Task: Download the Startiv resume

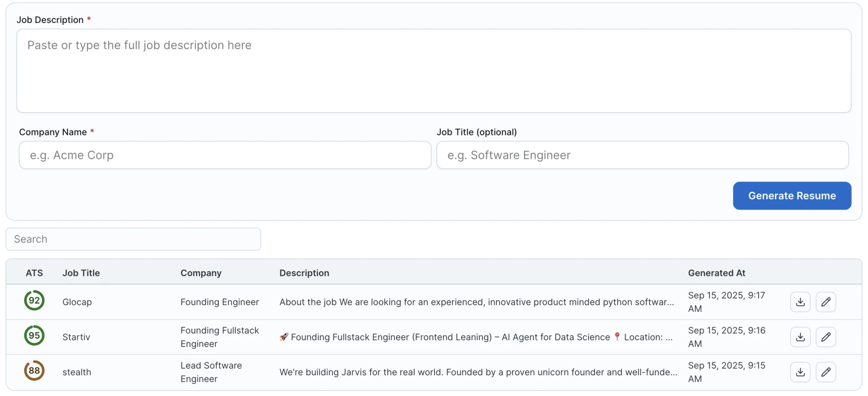Action: pyautogui.click(x=800, y=337)
